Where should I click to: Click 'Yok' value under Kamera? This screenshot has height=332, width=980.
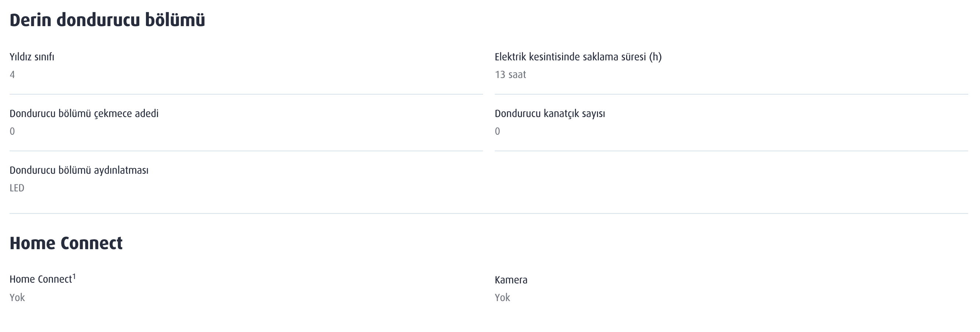coord(502,297)
